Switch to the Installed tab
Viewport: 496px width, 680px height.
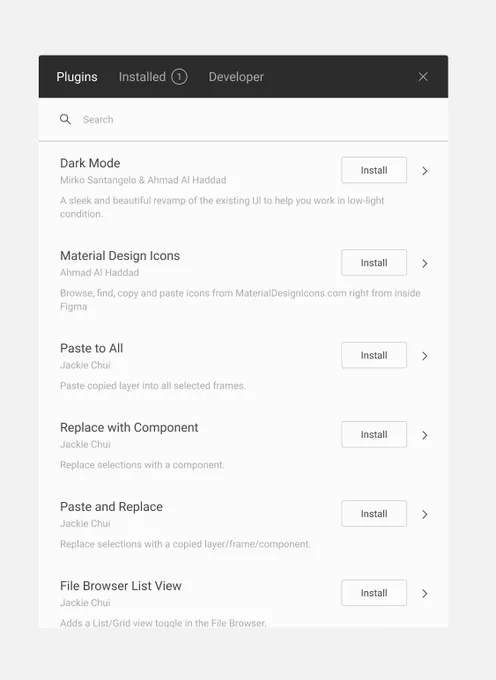pos(142,77)
